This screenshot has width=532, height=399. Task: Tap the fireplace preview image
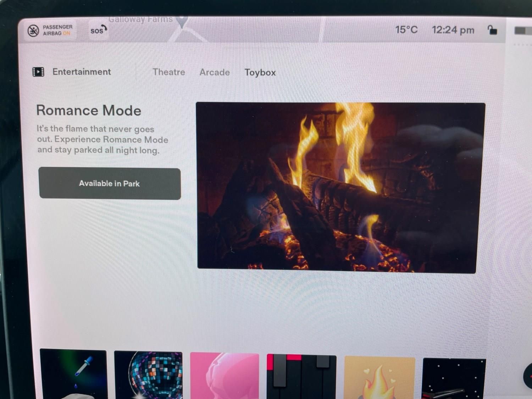point(340,188)
